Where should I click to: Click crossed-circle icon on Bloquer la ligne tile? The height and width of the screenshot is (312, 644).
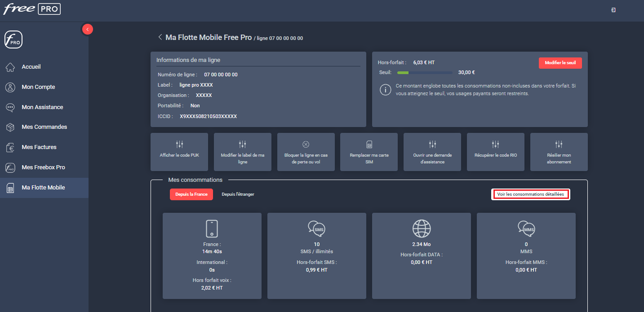click(x=306, y=144)
